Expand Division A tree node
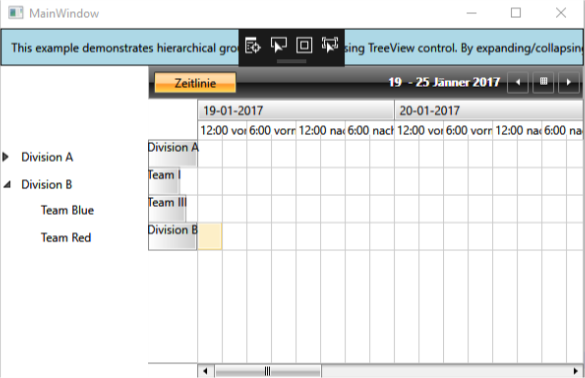Viewport: 585px width, 378px height. (x=6, y=157)
